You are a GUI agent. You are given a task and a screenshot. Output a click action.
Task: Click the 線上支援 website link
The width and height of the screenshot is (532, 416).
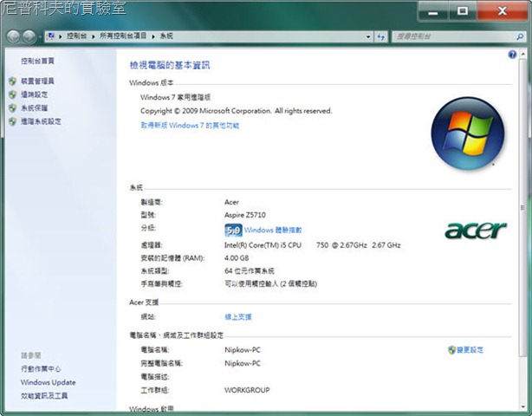coord(238,317)
